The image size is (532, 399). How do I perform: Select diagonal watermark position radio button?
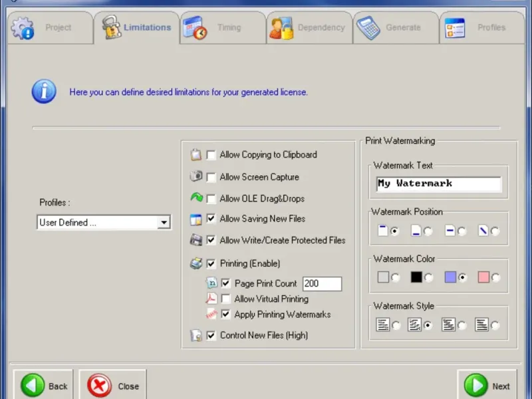[x=495, y=231]
